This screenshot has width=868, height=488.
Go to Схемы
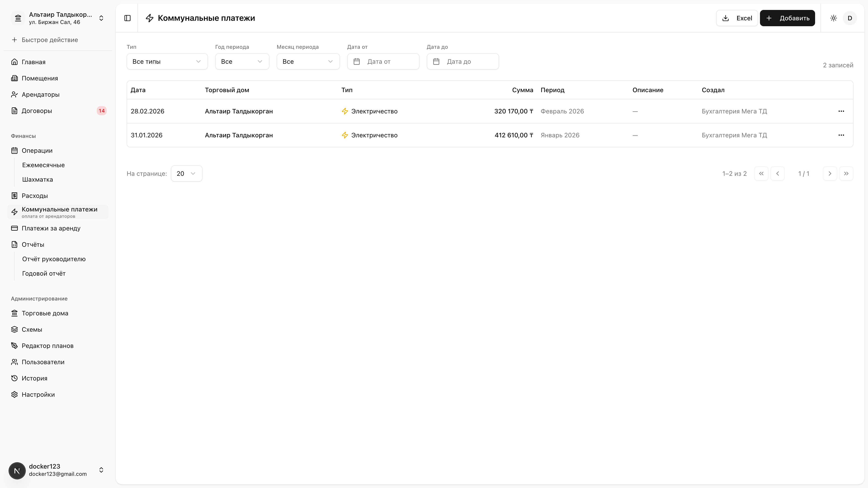coord(58,329)
